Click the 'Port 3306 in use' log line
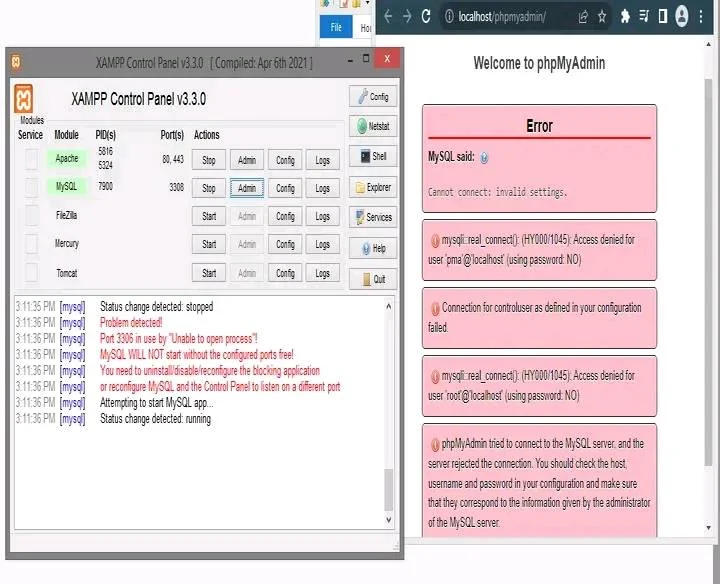The image size is (720, 584). (x=179, y=338)
